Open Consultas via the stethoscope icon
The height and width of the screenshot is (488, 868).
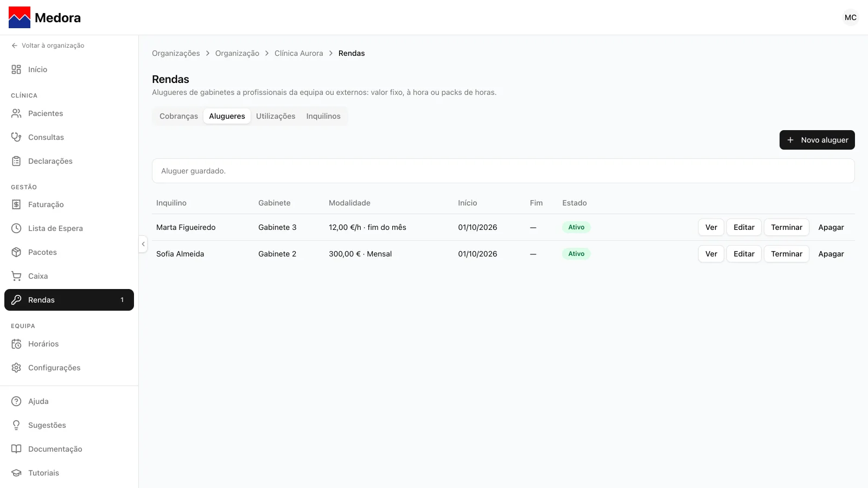(16, 137)
